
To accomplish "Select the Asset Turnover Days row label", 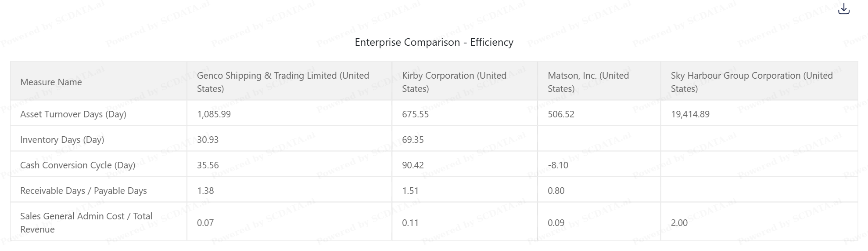I will click(x=73, y=114).
